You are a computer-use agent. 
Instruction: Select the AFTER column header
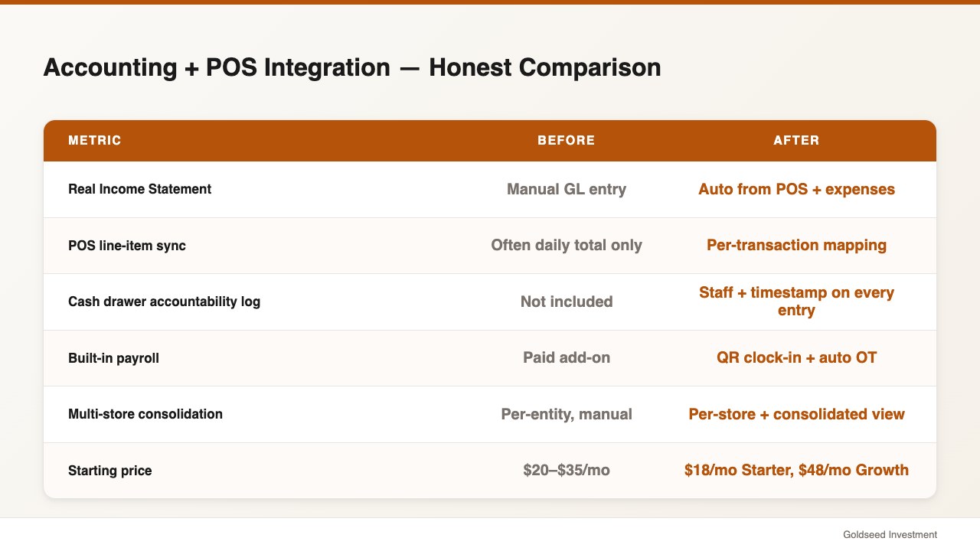tap(796, 141)
